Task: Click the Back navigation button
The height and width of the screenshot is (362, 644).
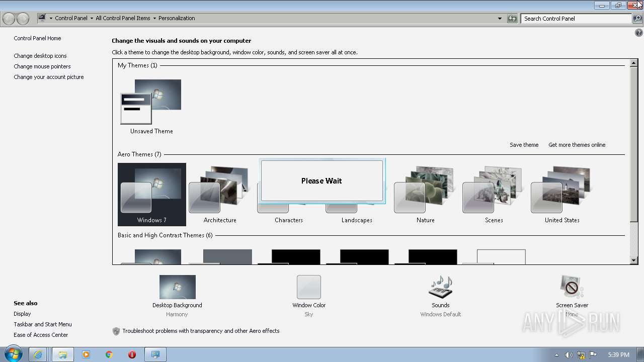Action: click(x=9, y=19)
